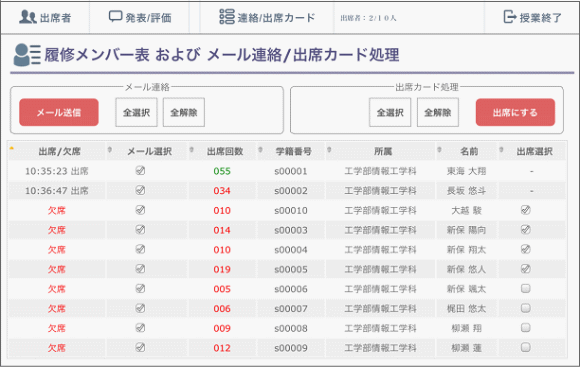Screen dimensions: 580x367
Task: Open the 連絡/出席カード tab
Action: (267, 17)
